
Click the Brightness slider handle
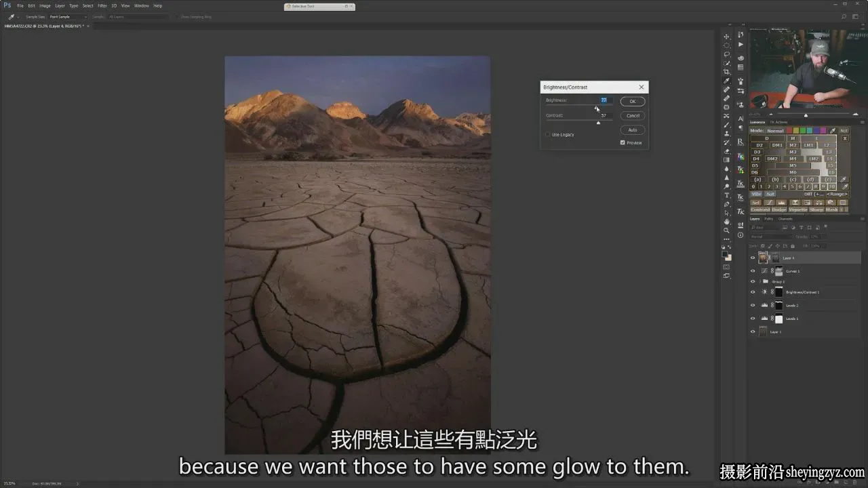point(597,107)
